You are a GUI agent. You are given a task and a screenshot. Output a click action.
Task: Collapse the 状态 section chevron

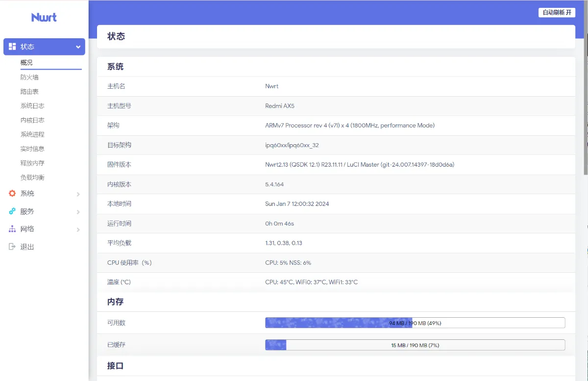tap(77, 46)
